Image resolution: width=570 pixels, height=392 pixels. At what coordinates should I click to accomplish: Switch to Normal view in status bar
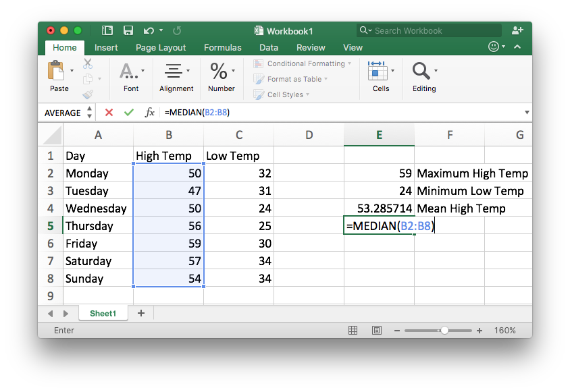point(353,331)
